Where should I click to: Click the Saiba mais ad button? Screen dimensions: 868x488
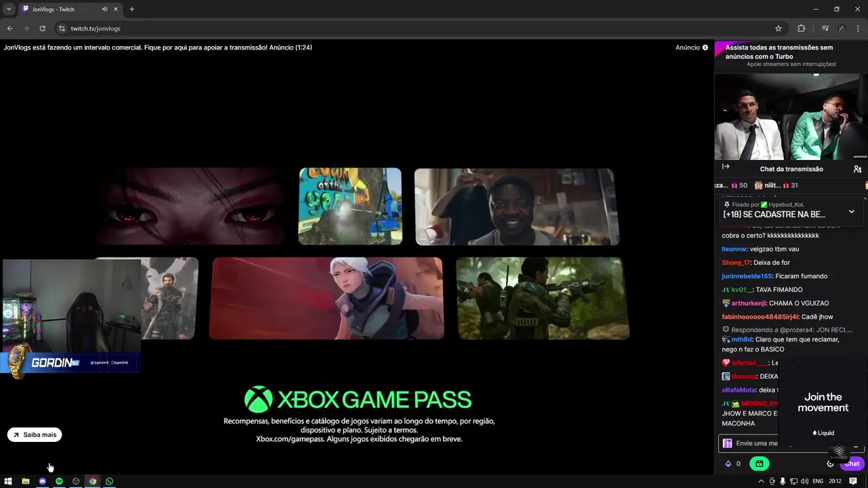[35, 434]
